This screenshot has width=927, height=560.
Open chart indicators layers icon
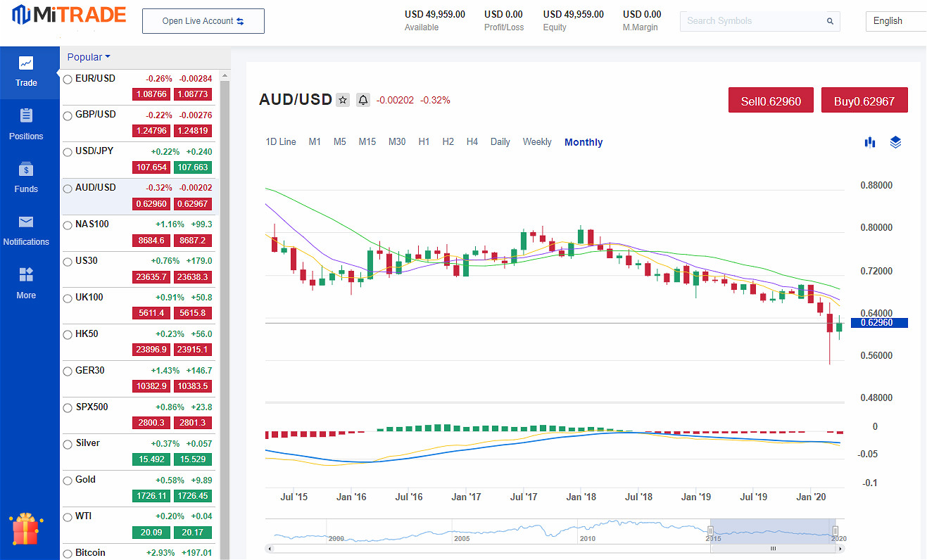(x=895, y=142)
